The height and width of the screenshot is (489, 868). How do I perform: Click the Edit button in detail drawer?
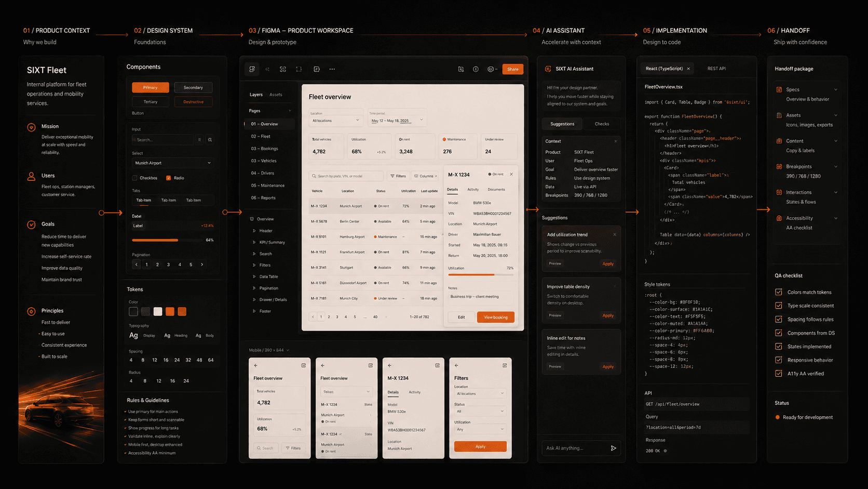(x=461, y=317)
